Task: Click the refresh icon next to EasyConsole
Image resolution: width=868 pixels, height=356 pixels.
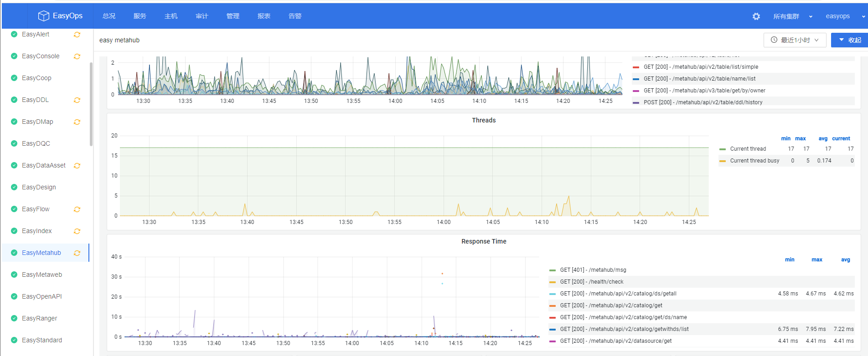Action: [x=77, y=56]
